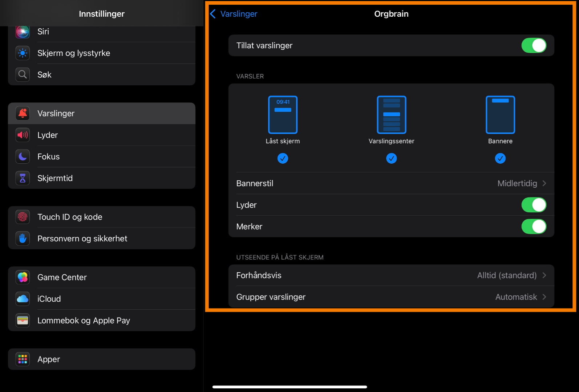Viewport: 579px width, 392px height.
Task: Open the Game Center icon
Action: (23, 277)
